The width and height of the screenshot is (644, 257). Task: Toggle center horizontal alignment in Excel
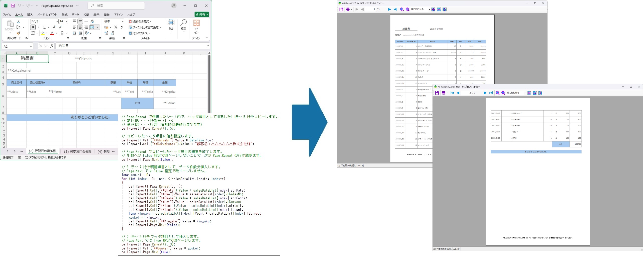[80, 27]
